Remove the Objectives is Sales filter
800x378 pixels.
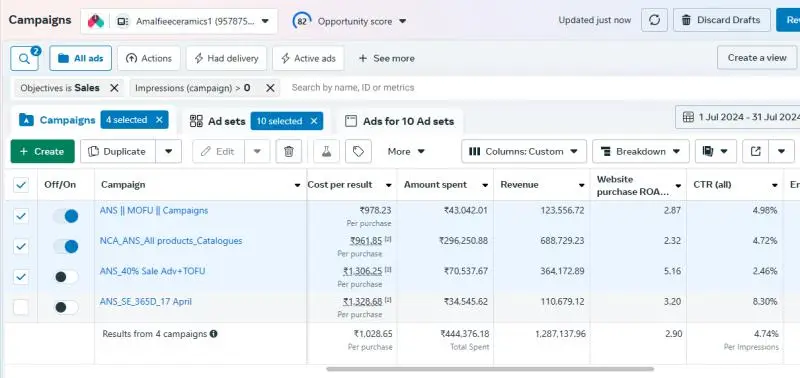click(x=114, y=88)
